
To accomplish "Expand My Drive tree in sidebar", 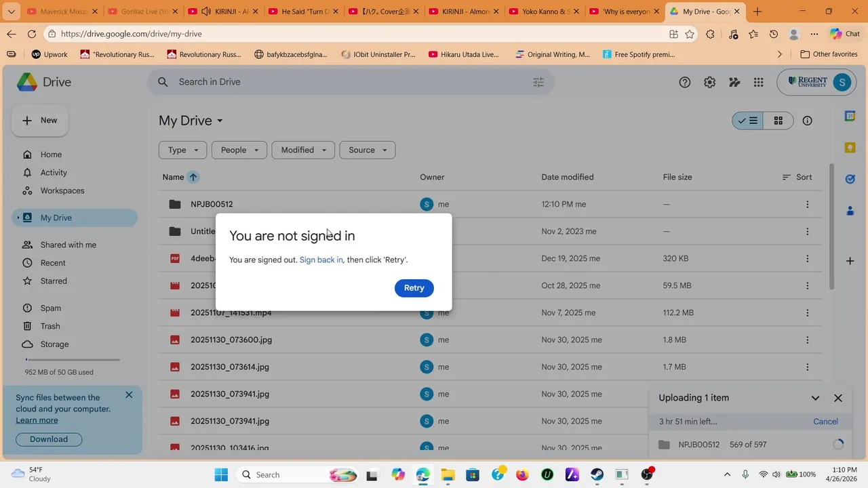I will tap(18, 218).
